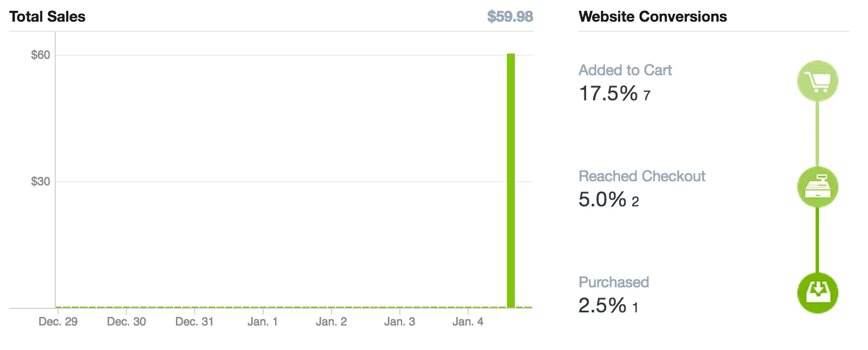The image size is (868, 350).
Task: Select the Website Conversions heading
Action: coord(653,17)
